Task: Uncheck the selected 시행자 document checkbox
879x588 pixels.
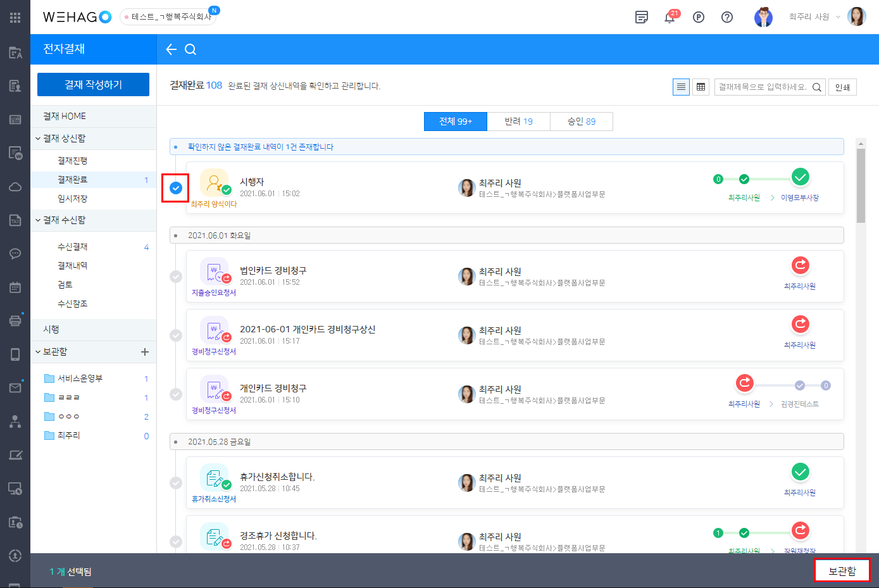Action: click(176, 188)
